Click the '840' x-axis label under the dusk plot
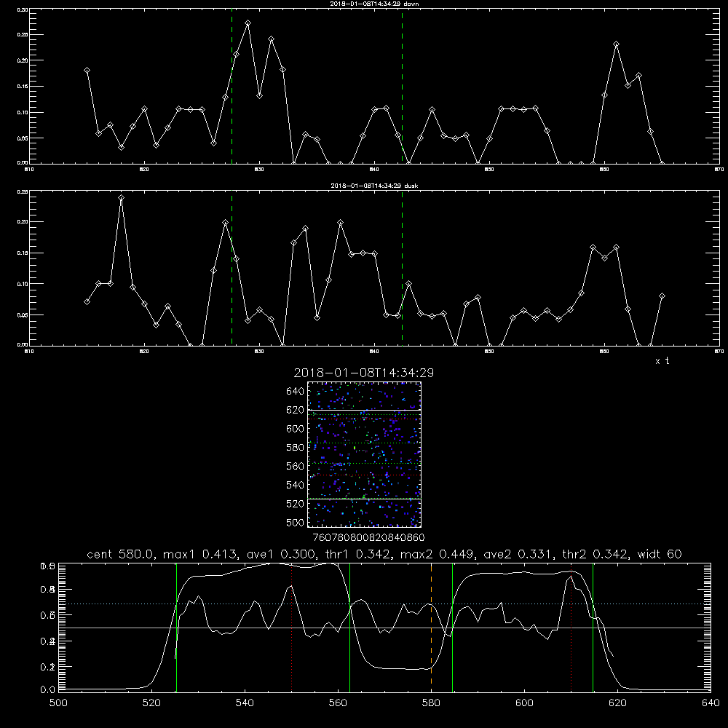The height and width of the screenshot is (728, 728). tap(374, 352)
